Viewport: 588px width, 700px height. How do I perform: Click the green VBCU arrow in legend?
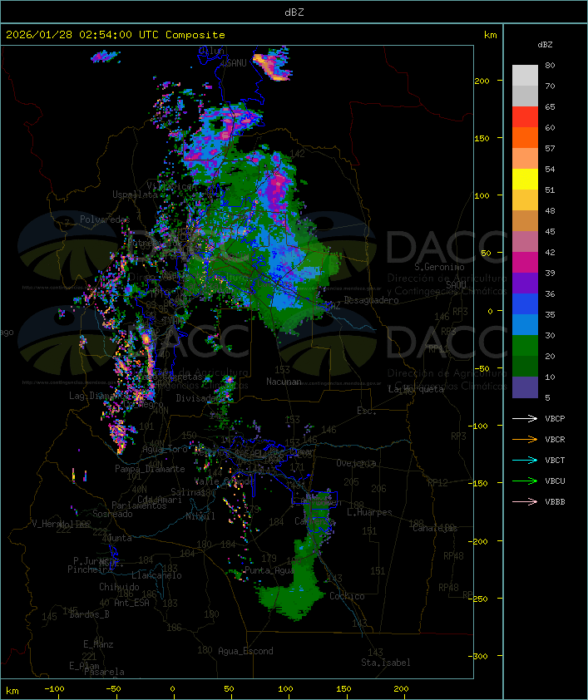click(x=525, y=481)
